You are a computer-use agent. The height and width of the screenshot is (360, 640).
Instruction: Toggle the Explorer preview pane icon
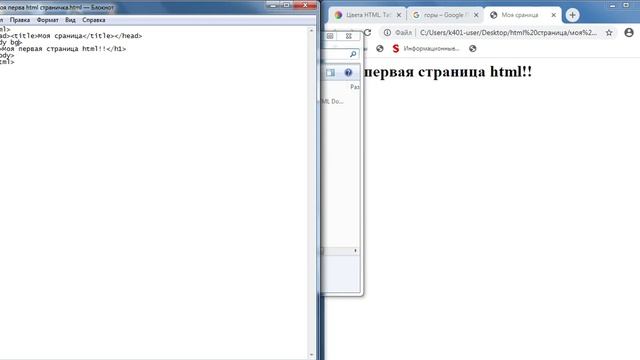click(331, 73)
